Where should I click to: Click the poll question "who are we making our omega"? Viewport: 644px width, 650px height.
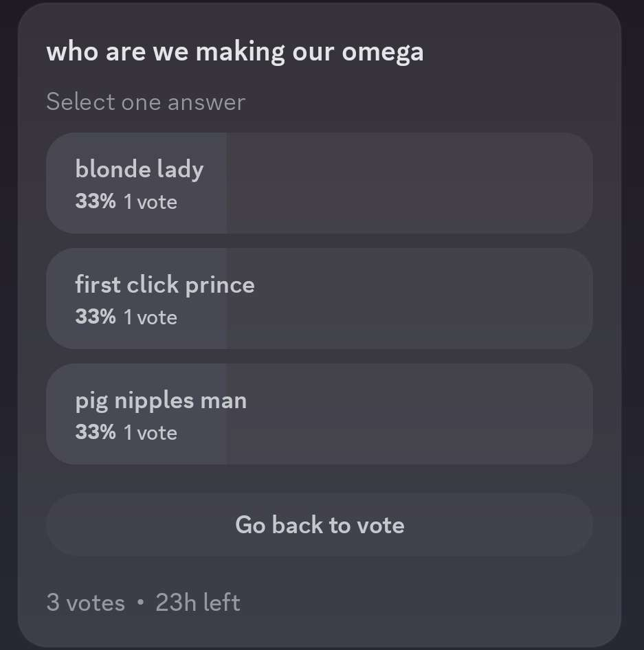[x=234, y=52]
